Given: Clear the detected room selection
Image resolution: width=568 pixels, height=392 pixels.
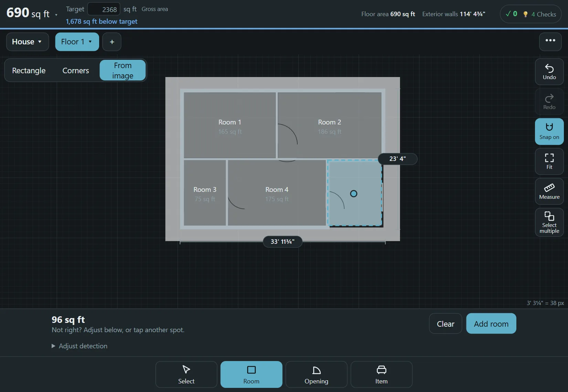Looking at the screenshot, I should coord(445,324).
